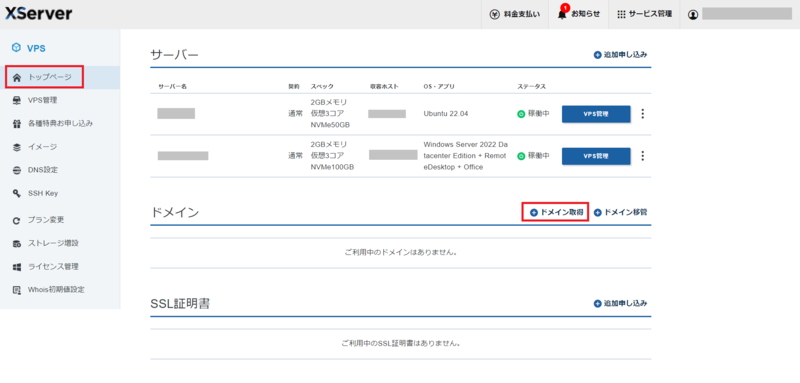Click the サーバー名 column header
The image size is (800, 383).
click(172, 86)
